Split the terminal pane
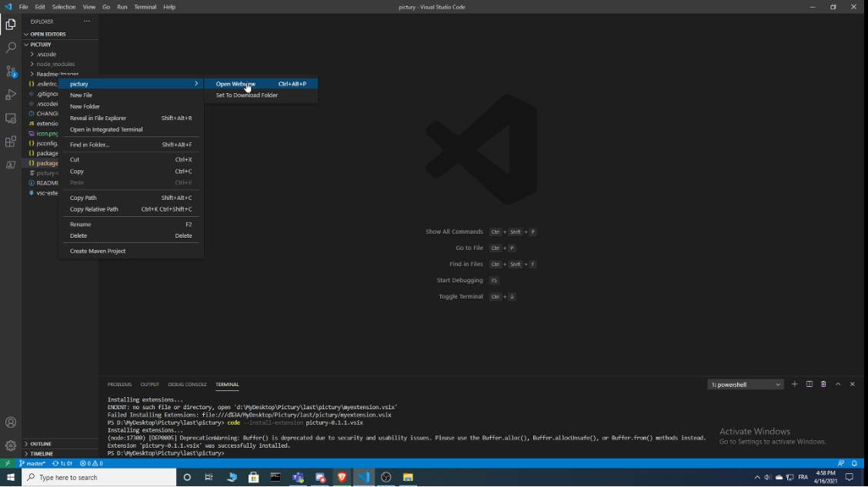The image size is (868, 487). tap(810, 384)
